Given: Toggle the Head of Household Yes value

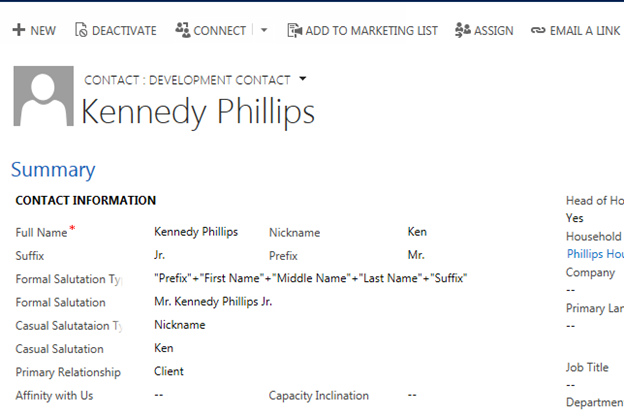Looking at the screenshot, I should 575,218.
